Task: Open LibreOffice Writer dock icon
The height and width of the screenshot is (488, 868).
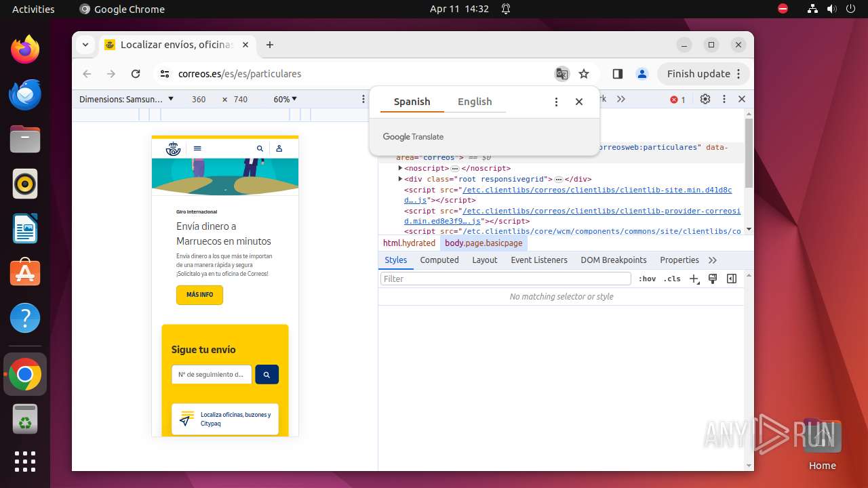Action: [25, 228]
